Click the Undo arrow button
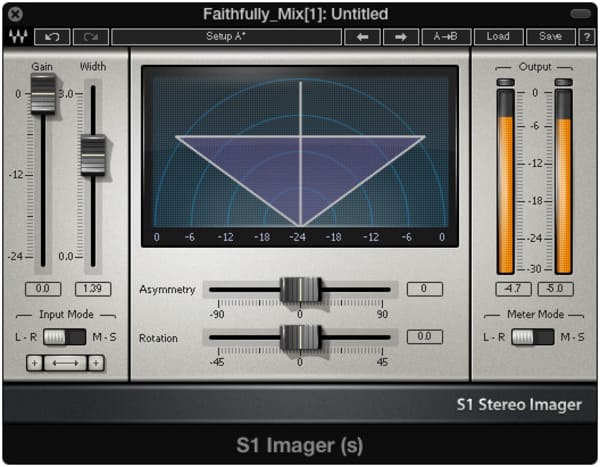The height and width of the screenshot is (467, 600). 52,37
